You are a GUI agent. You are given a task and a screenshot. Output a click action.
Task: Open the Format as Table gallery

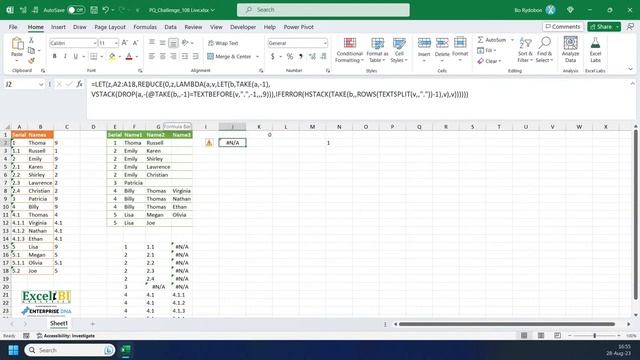point(377,50)
